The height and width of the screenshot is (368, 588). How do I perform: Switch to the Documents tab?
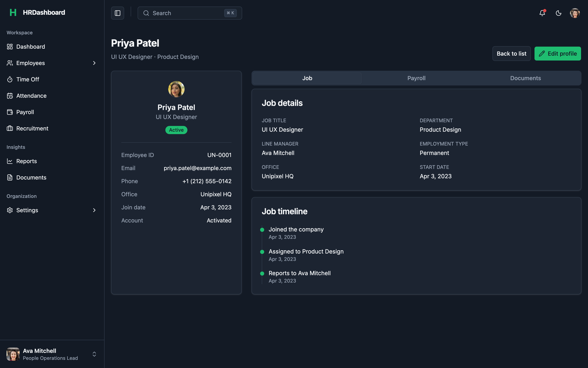[x=525, y=78]
